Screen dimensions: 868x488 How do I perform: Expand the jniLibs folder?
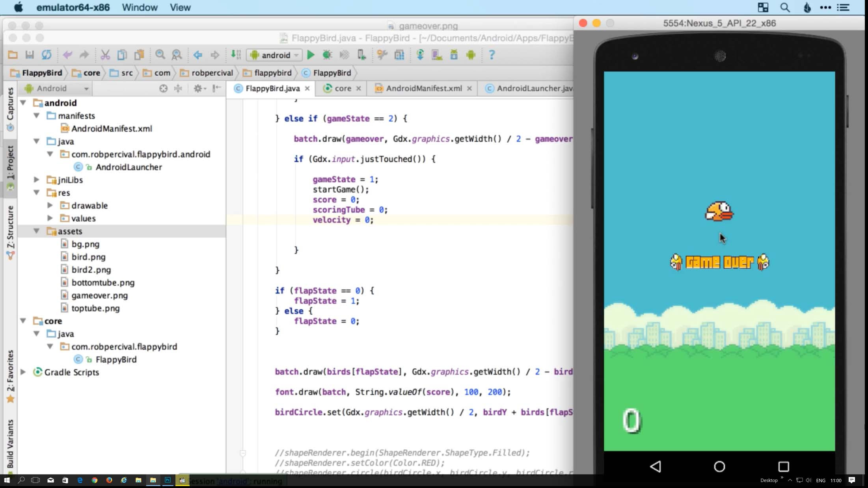point(37,180)
